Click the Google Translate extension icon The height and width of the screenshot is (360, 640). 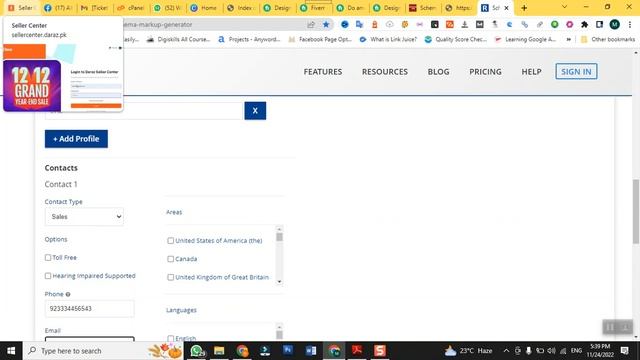point(359,24)
